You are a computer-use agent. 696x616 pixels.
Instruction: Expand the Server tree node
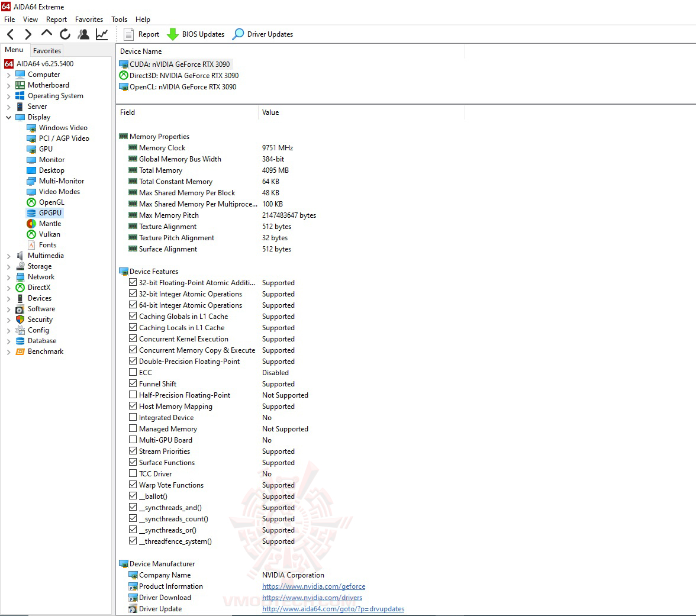point(8,107)
